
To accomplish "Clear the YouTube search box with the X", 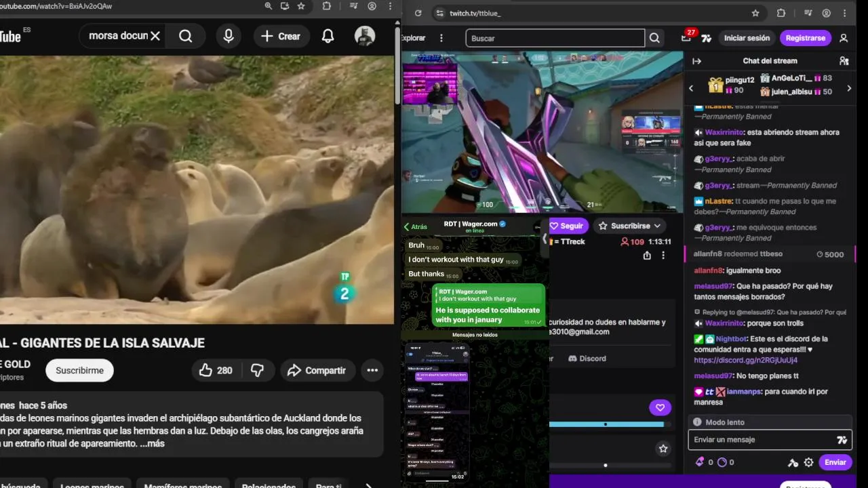I will [155, 36].
